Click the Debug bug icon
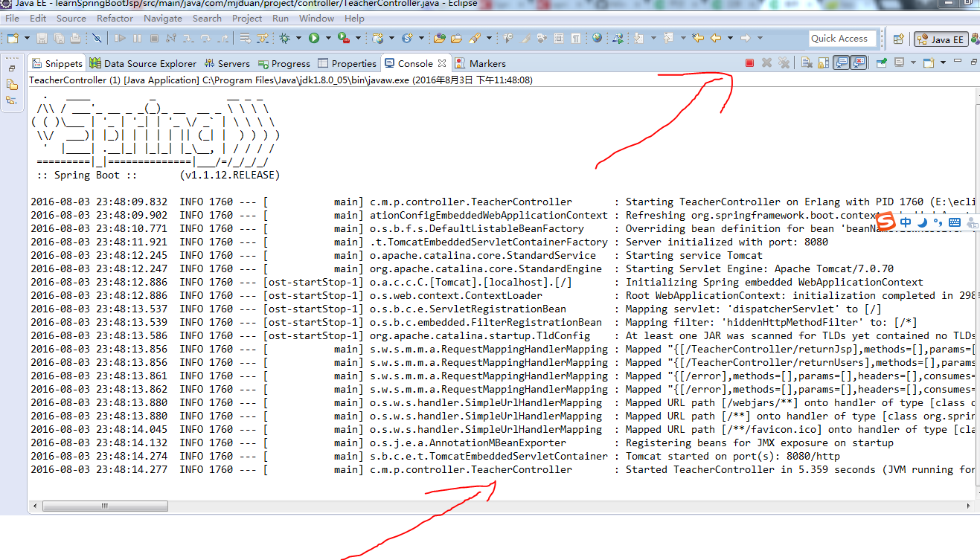 pyautogui.click(x=284, y=38)
